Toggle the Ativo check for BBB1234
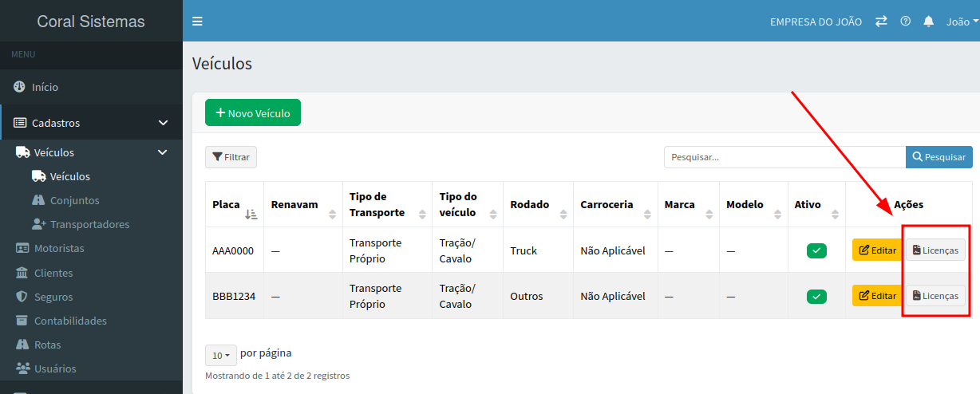 tap(816, 297)
